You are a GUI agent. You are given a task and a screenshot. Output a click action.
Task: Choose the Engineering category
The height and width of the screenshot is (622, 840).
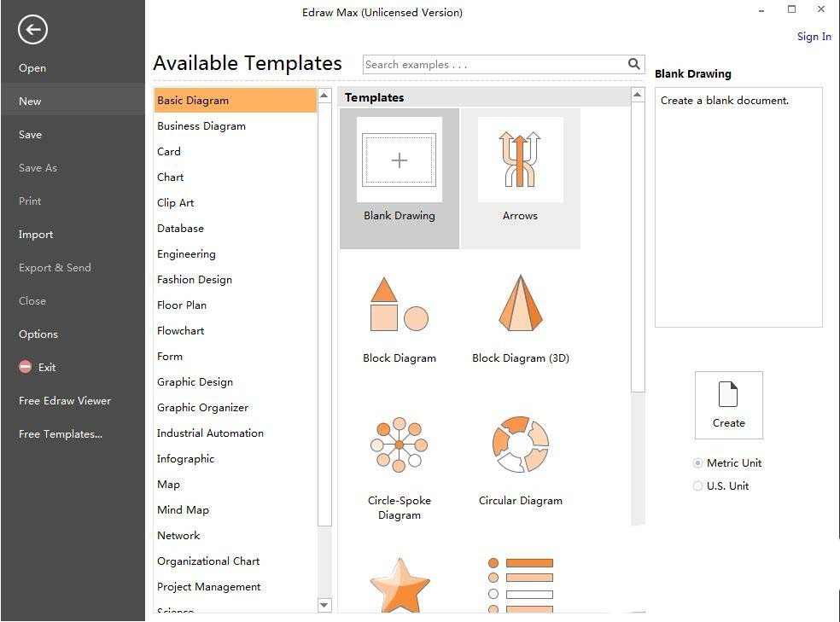(x=186, y=253)
